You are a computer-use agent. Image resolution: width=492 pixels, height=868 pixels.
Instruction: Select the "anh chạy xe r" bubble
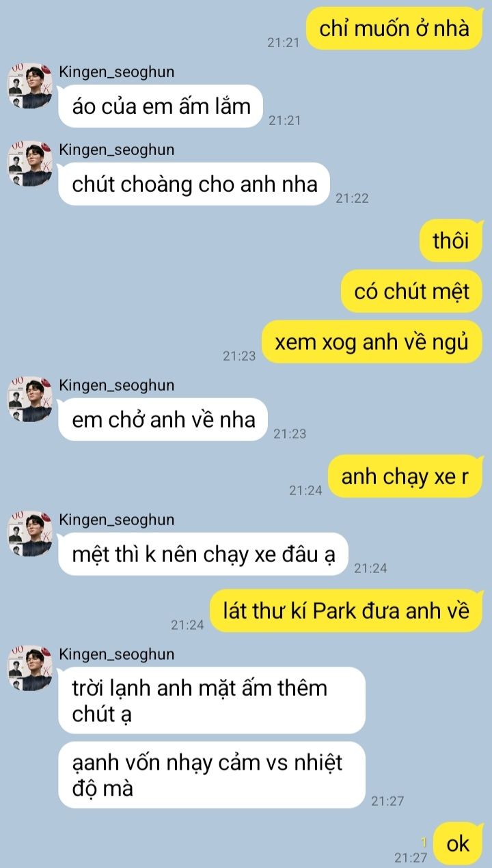(405, 476)
